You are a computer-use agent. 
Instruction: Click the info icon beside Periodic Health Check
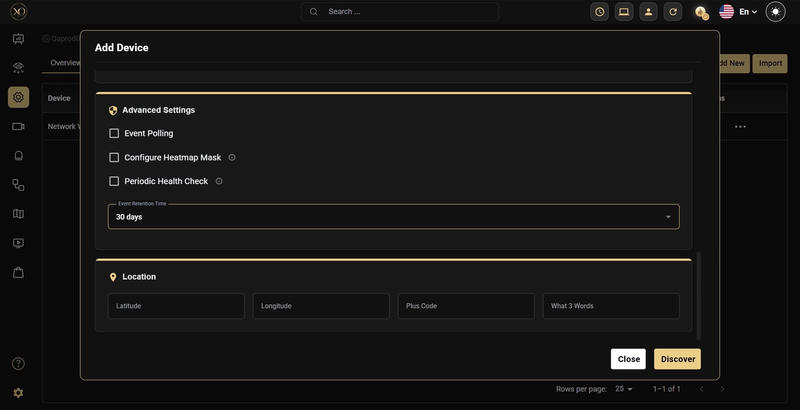click(219, 181)
